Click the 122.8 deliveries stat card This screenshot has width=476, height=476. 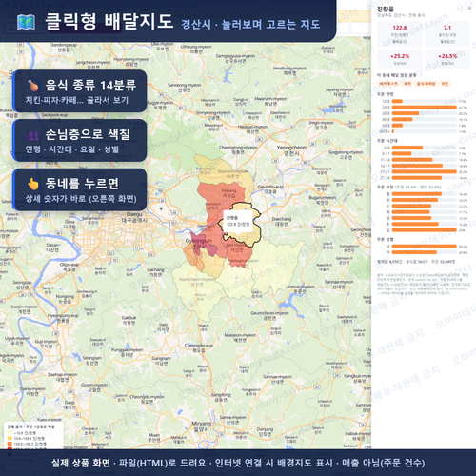click(400, 34)
